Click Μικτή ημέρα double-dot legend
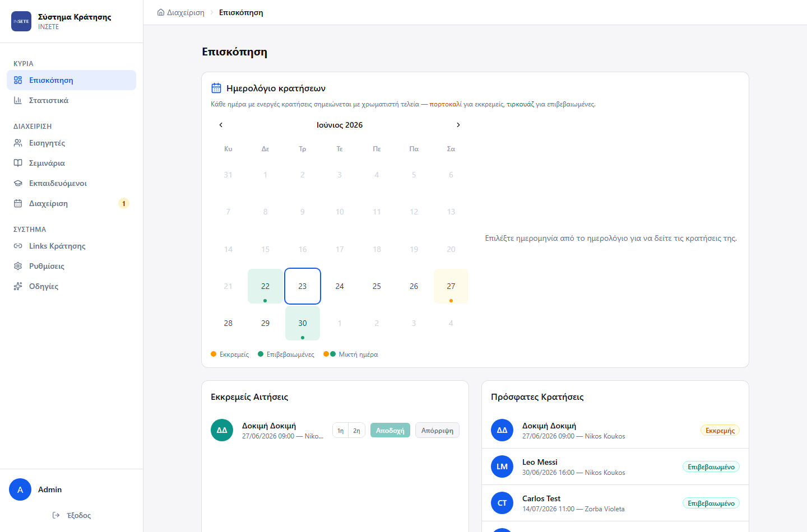 tap(330, 354)
